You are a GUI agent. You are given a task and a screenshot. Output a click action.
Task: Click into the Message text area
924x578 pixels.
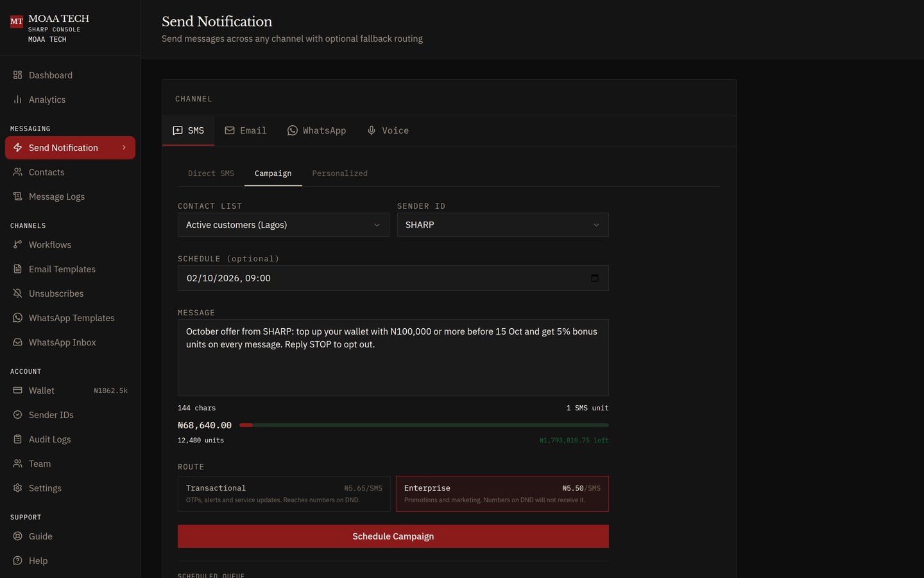coord(393,358)
